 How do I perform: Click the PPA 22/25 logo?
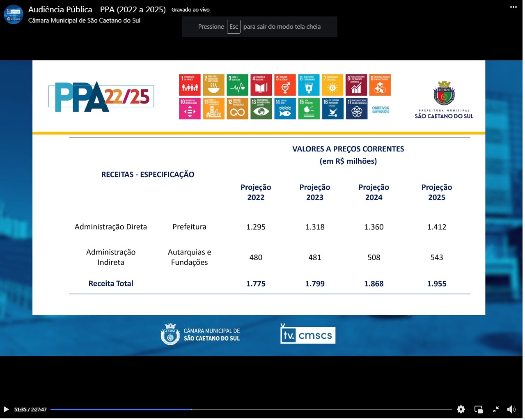[101, 97]
